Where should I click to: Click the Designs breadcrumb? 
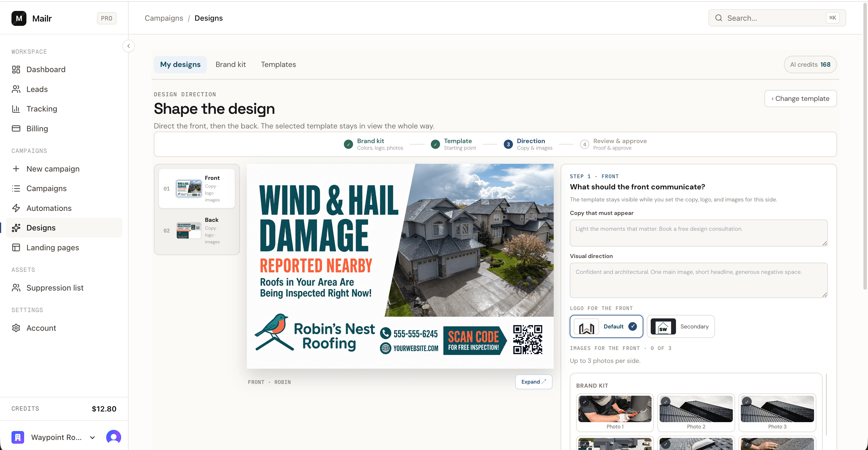209,18
